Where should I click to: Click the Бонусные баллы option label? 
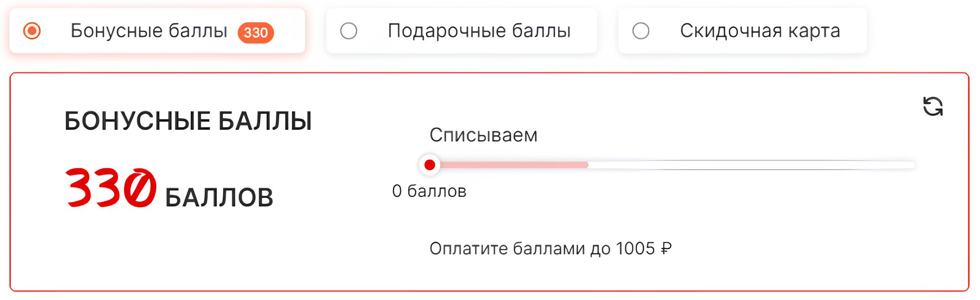pos(149,31)
